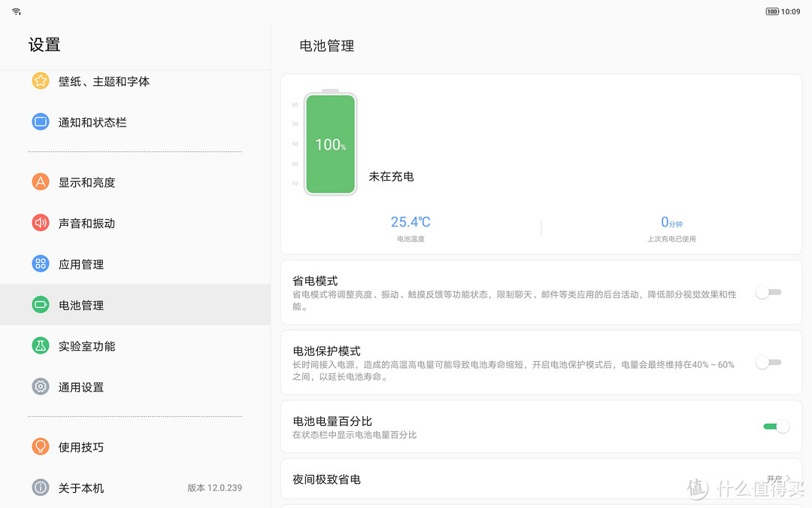
Task: Click the 夜间极致省电 title text
Action: click(x=326, y=479)
